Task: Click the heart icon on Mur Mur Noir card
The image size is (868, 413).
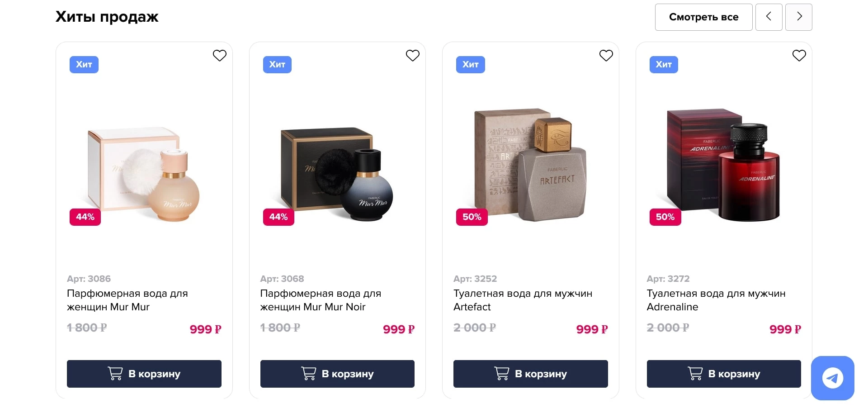Action: (x=412, y=55)
